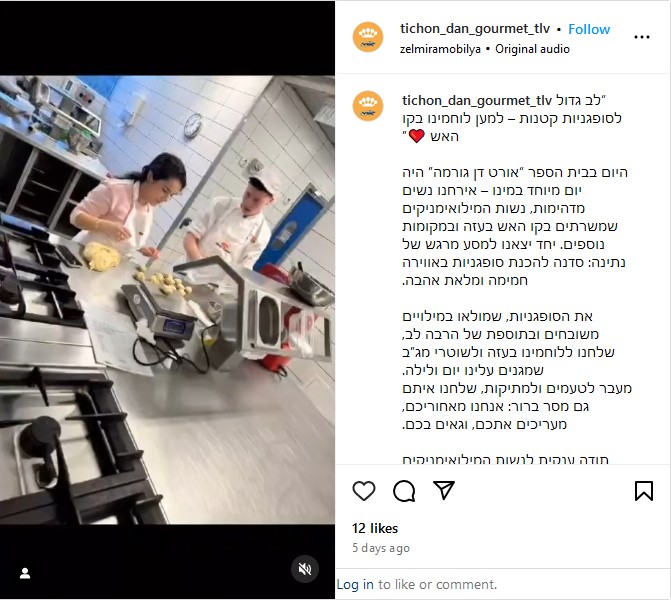Image resolution: width=671 pixels, height=602 pixels.
Task: Click the red heart emoji in the caption
Action: (x=416, y=136)
